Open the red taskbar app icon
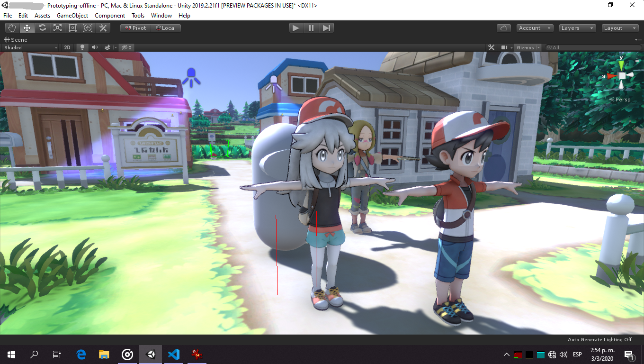The image size is (644, 364). click(x=197, y=354)
